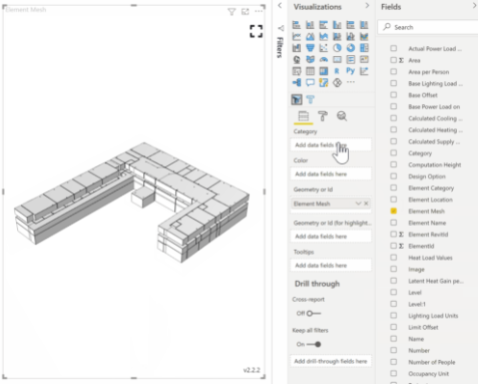Toggle the Keep all filters switch

pos(314,344)
